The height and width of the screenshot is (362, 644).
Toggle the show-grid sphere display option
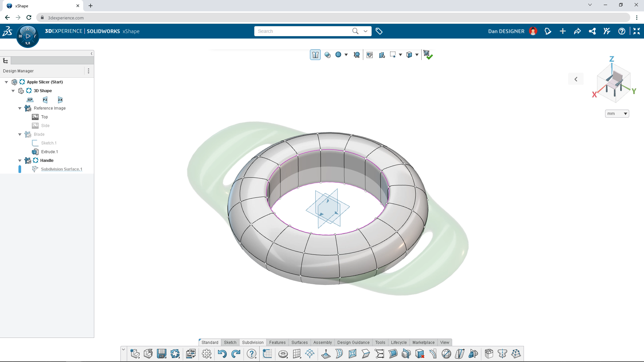click(339, 55)
